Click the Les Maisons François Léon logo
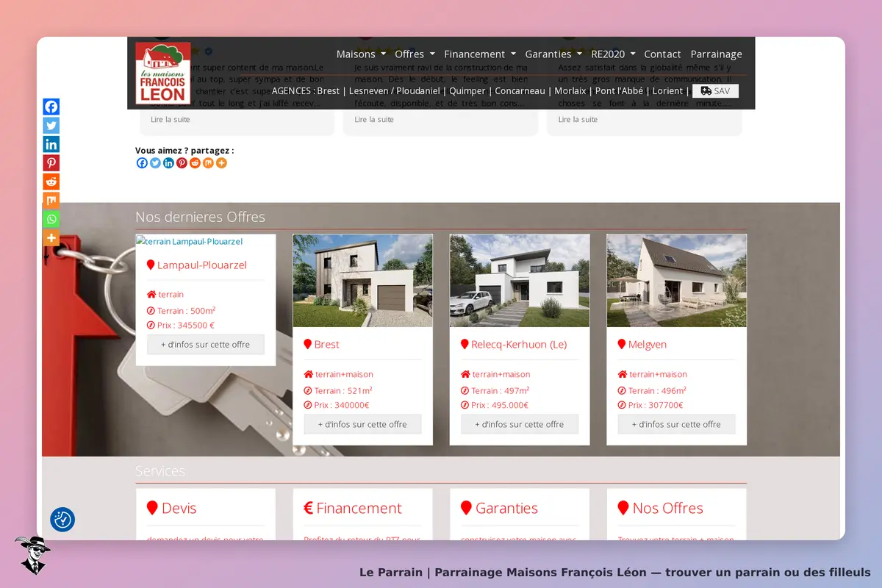This screenshot has height=588, width=882. click(x=163, y=73)
